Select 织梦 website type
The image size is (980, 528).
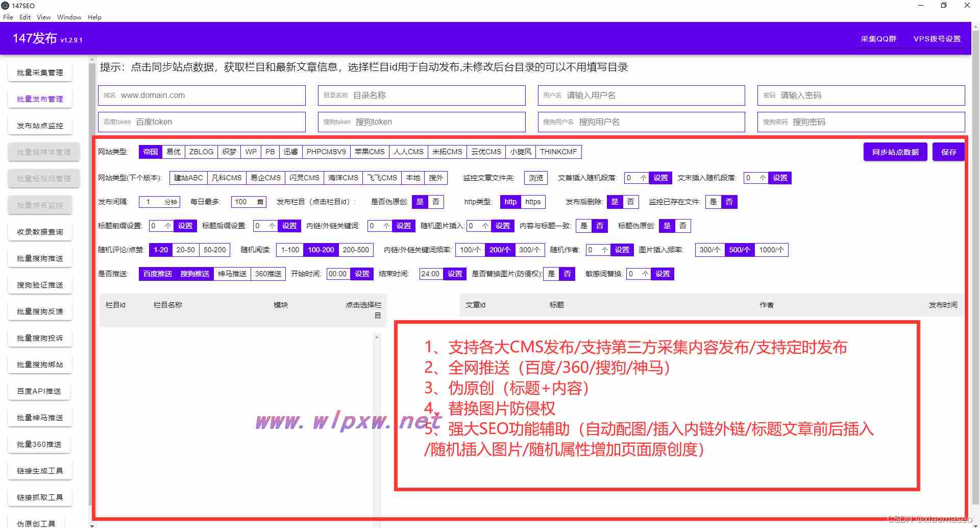point(229,152)
